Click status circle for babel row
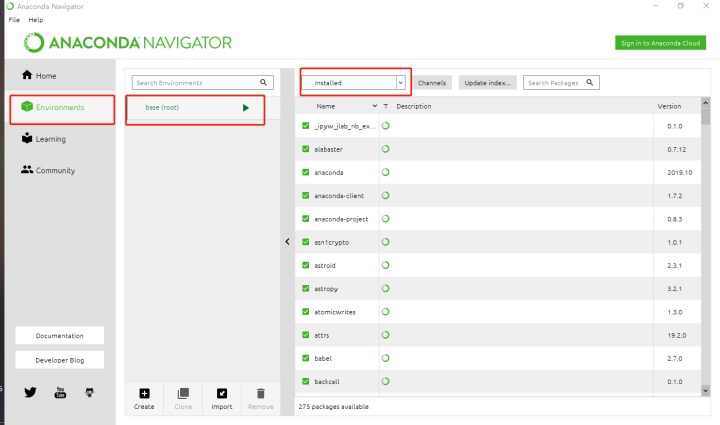Viewport: 720px width, 425px height. tap(386, 358)
